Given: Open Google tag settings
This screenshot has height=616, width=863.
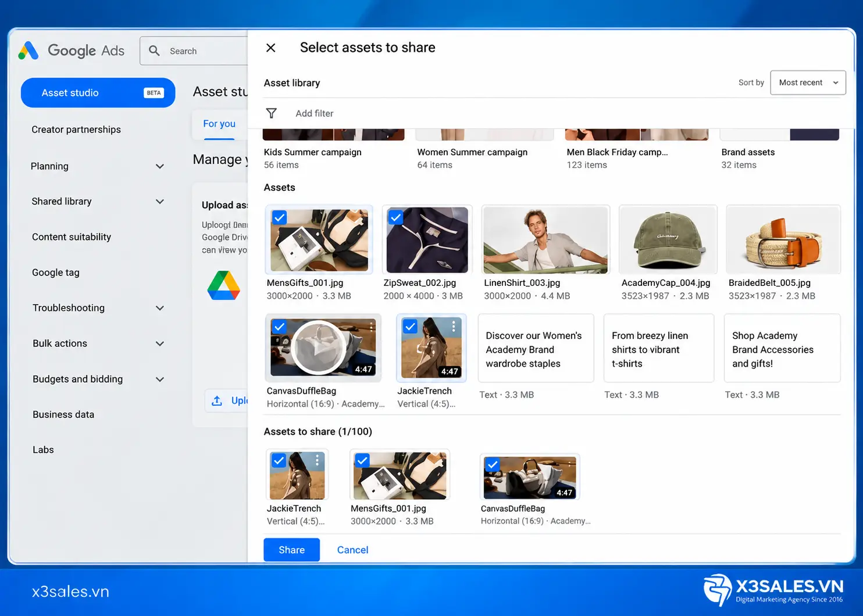Looking at the screenshot, I should pyautogui.click(x=56, y=273).
